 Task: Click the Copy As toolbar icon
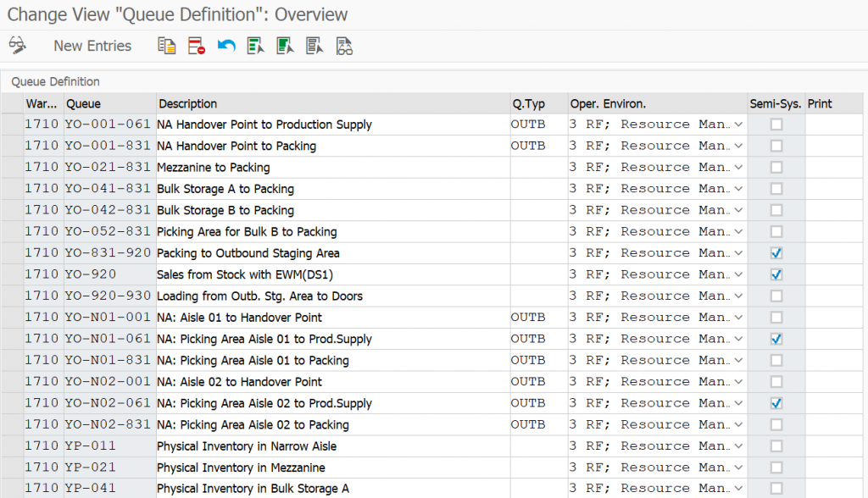(167, 46)
